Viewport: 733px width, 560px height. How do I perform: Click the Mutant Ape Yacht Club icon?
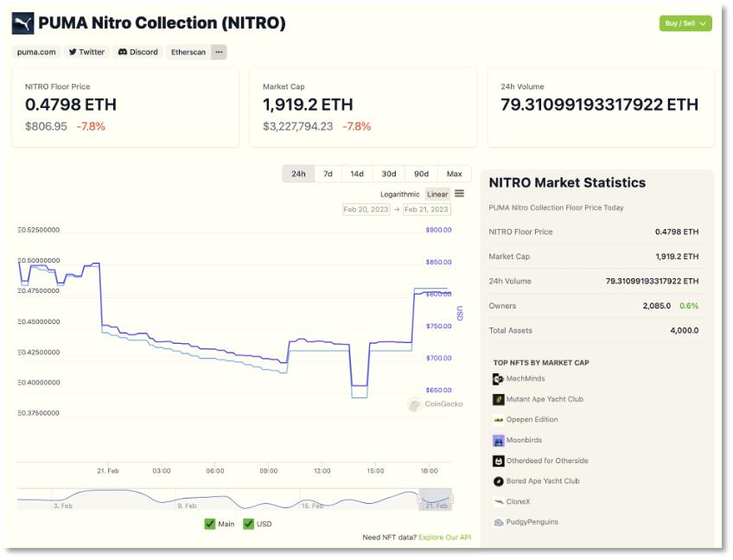pyautogui.click(x=498, y=399)
